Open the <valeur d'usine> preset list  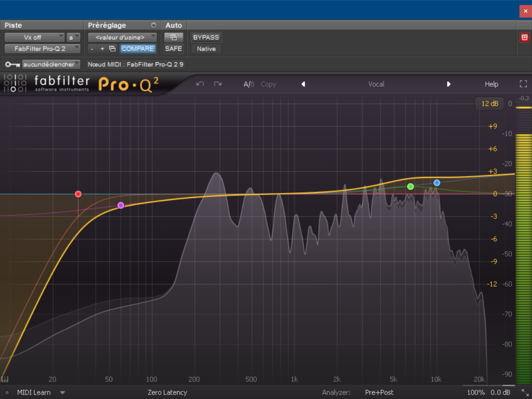click(122, 37)
